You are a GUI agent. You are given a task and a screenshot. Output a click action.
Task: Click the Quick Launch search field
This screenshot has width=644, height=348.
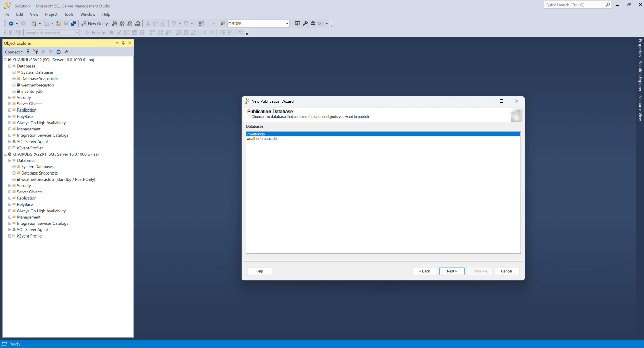tap(574, 5)
